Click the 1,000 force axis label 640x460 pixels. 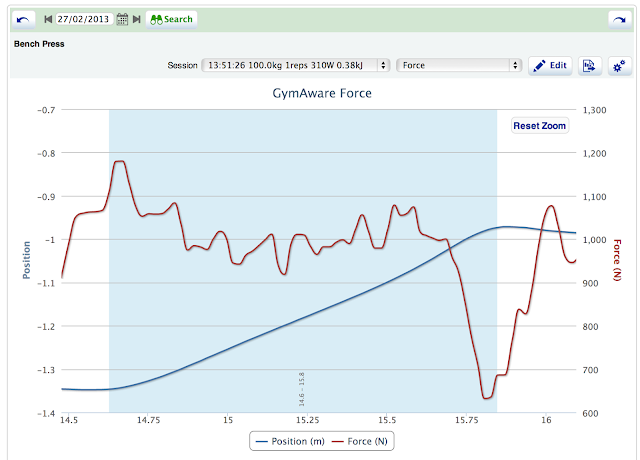click(594, 240)
